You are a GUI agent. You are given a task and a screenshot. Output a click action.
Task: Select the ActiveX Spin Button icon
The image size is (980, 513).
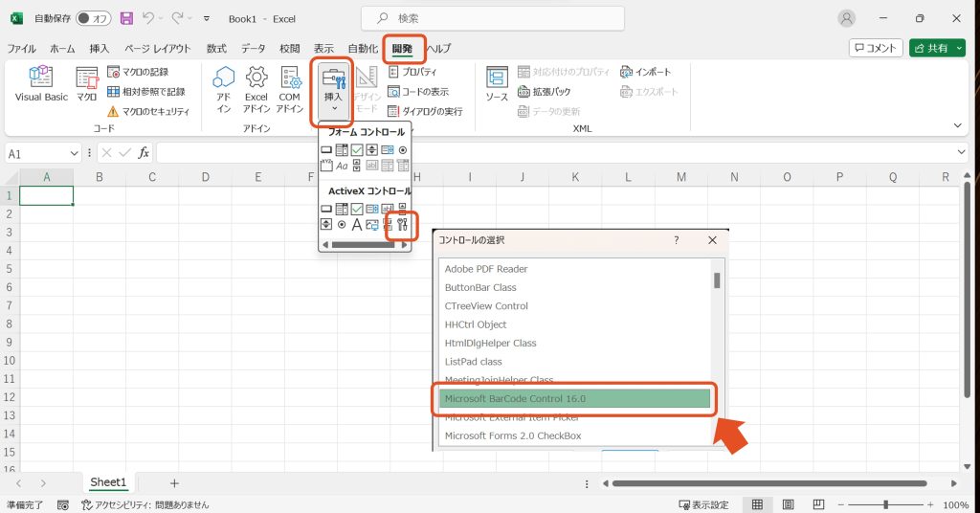[326, 224]
